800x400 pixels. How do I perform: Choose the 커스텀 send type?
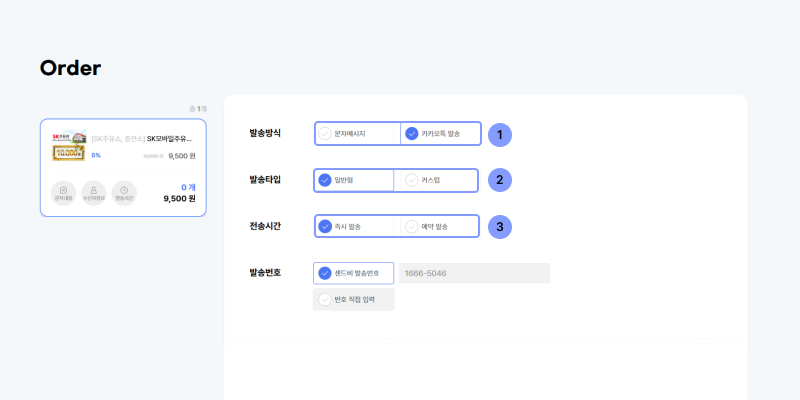tap(439, 180)
